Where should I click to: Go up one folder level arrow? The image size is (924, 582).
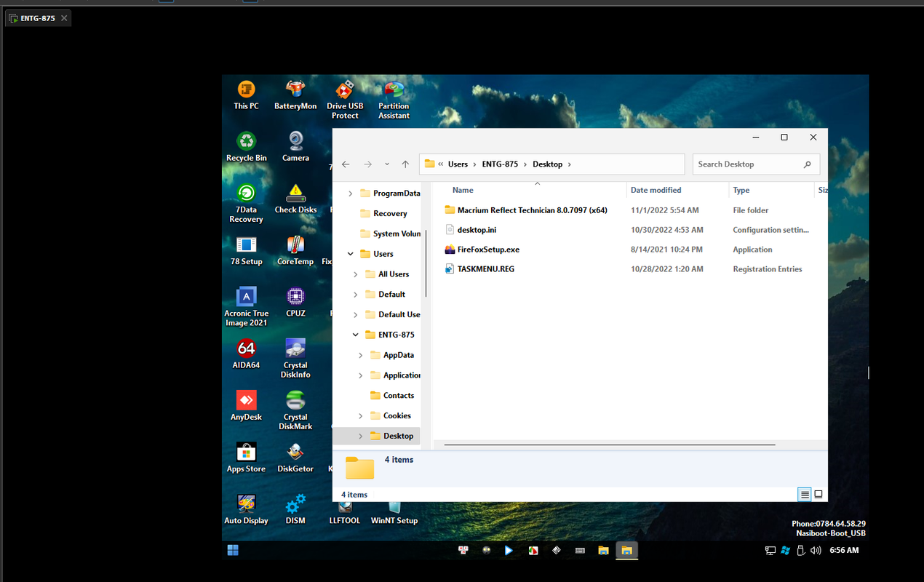(405, 164)
